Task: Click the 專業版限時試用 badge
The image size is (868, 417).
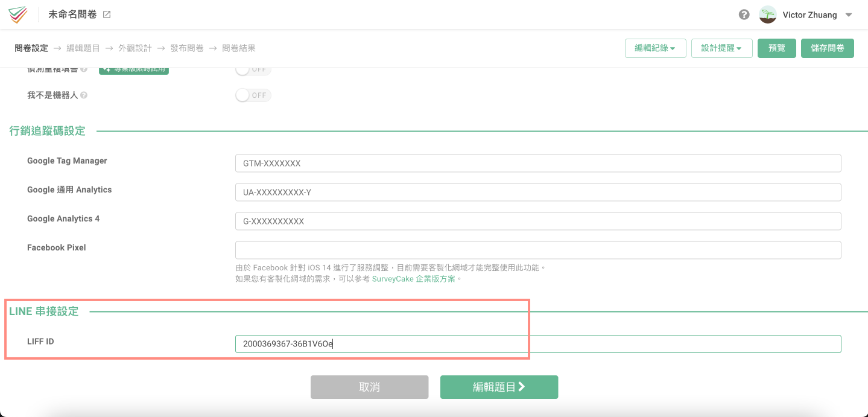Action: (133, 70)
